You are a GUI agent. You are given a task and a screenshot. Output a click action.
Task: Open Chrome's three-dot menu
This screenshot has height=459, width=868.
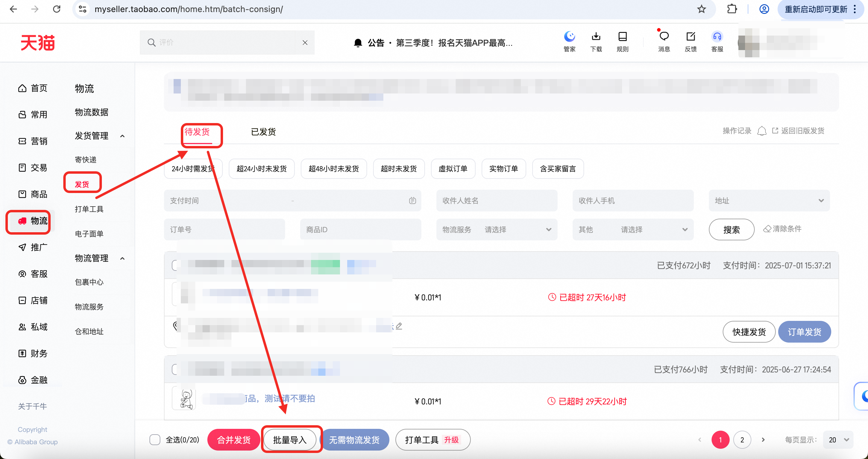tap(855, 9)
